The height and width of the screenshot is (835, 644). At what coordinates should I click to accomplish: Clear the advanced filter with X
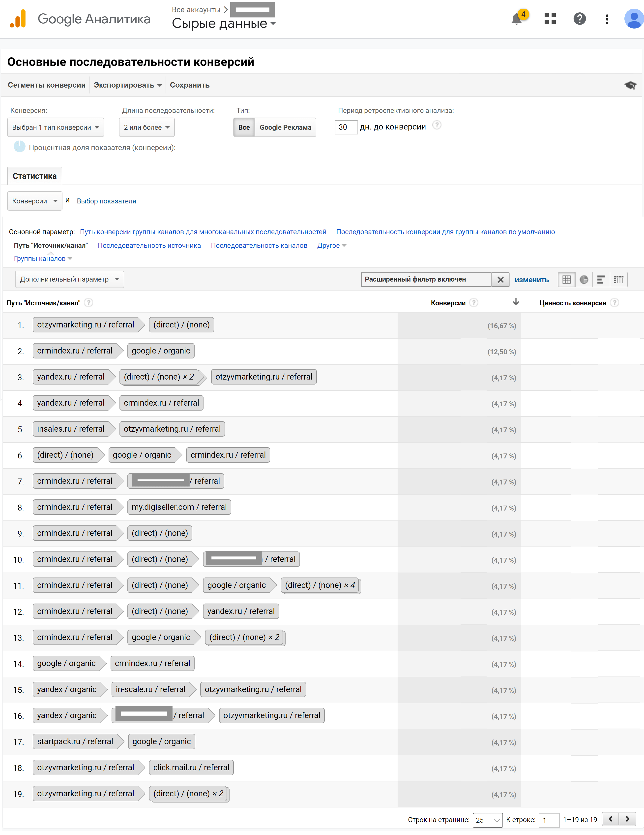click(500, 280)
